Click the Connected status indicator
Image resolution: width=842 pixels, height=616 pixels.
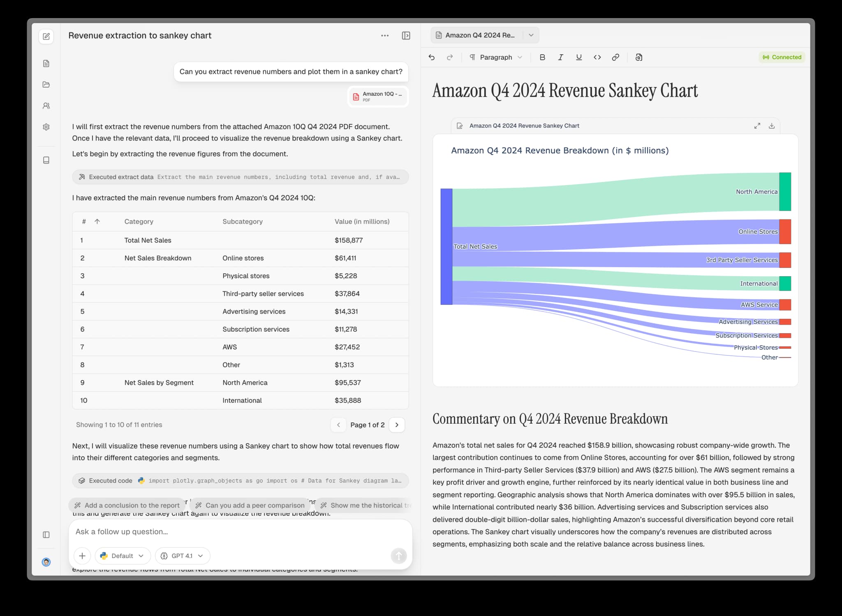coord(782,57)
